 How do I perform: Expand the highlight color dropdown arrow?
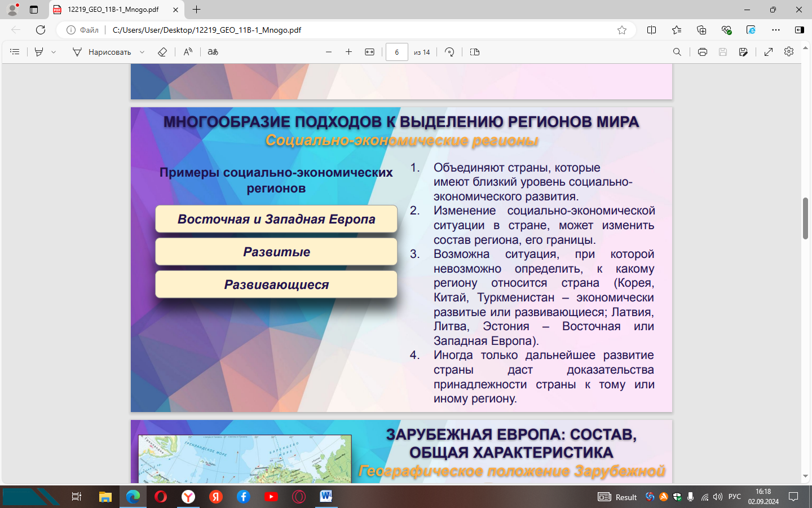coord(54,52)
